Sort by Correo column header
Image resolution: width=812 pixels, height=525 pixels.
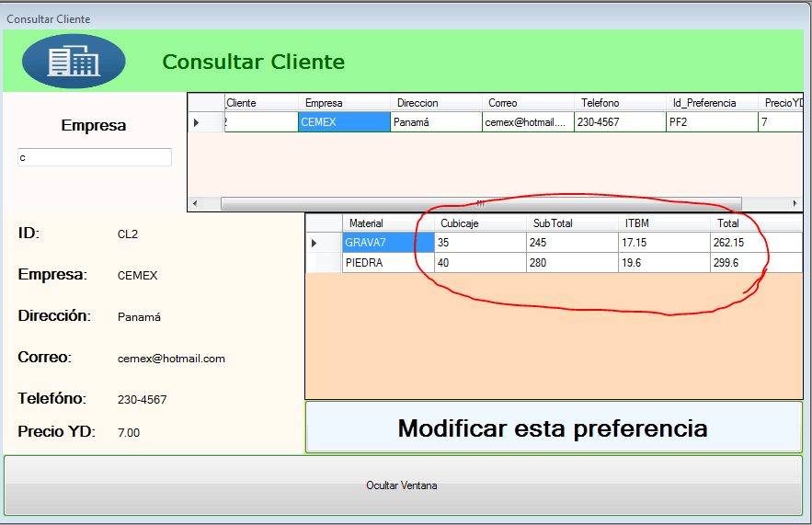point(528,102)
